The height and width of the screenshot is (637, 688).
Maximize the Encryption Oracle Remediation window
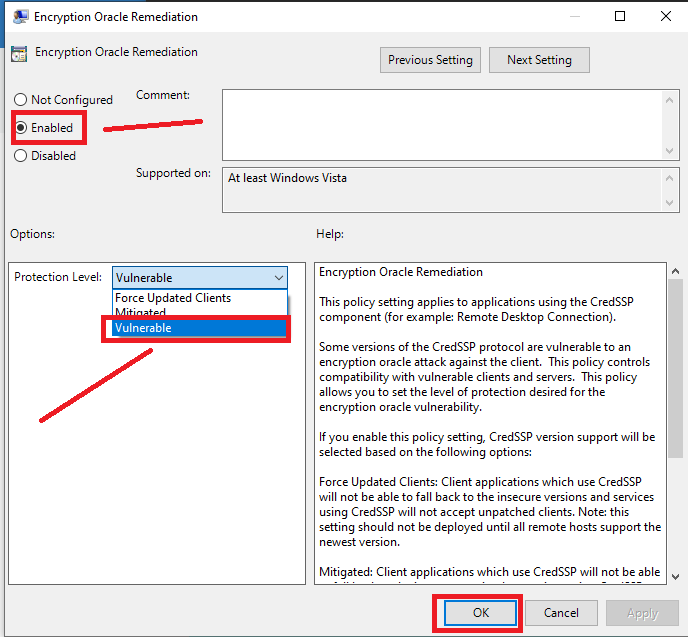(620, 17)
